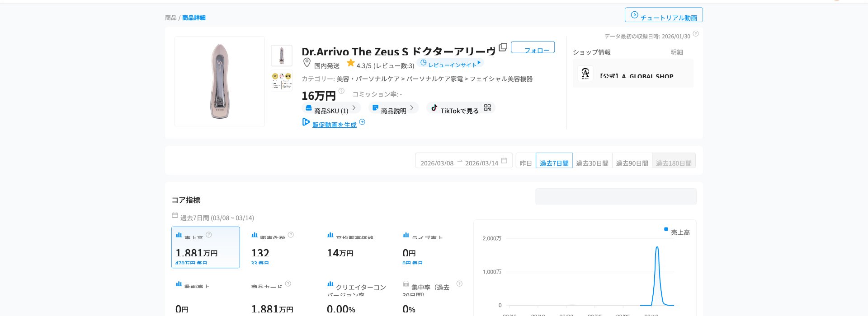The height and width of the screenshot is (316, 868).
Task: Click the gold star rating icon
Action: [351, 63]
